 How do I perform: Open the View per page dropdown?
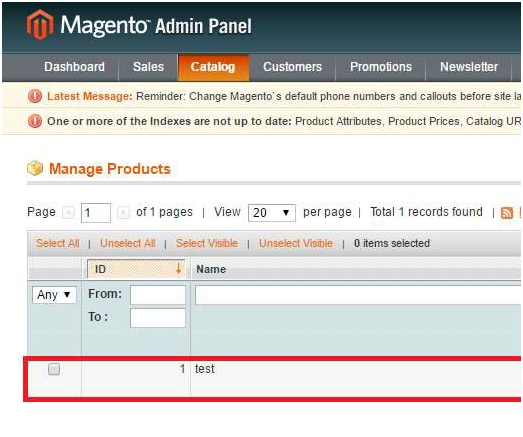[x=272, y=213]
